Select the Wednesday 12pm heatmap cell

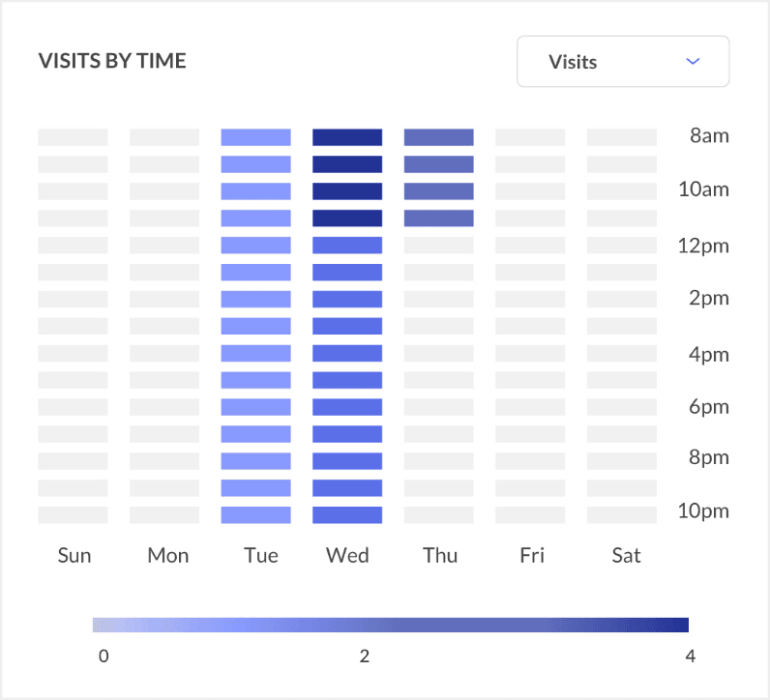(347, 246)
